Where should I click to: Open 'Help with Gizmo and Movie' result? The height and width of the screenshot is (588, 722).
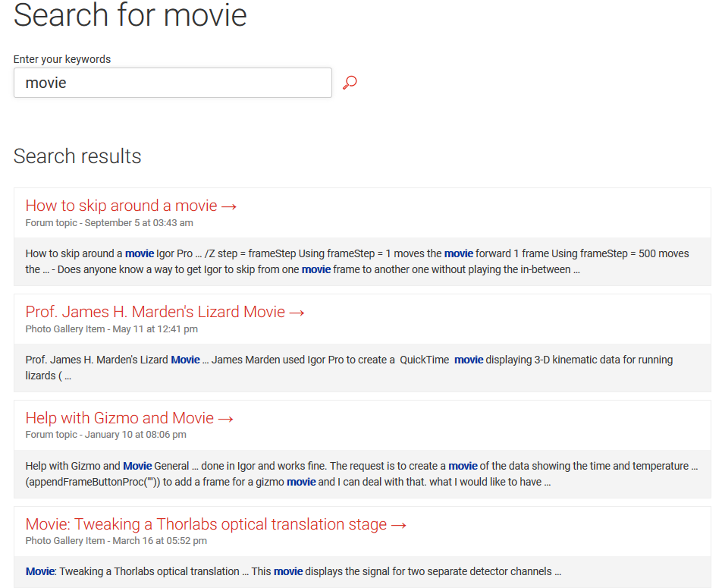coord(120,418)
